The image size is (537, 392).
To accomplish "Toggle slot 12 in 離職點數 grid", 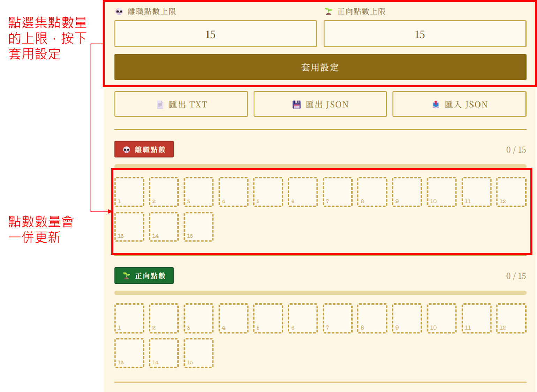I will point(511,192).
